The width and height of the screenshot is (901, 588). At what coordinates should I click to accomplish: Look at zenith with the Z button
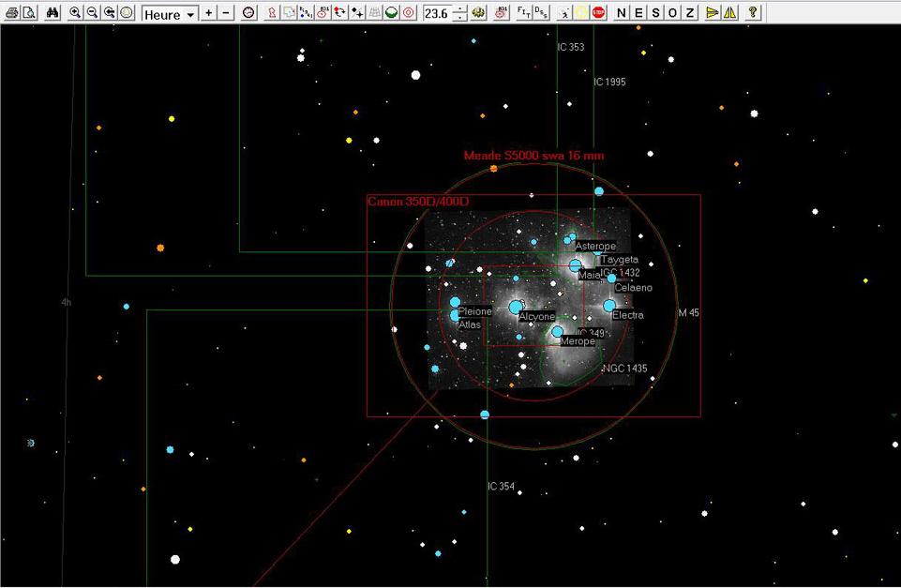click(689, 12)
